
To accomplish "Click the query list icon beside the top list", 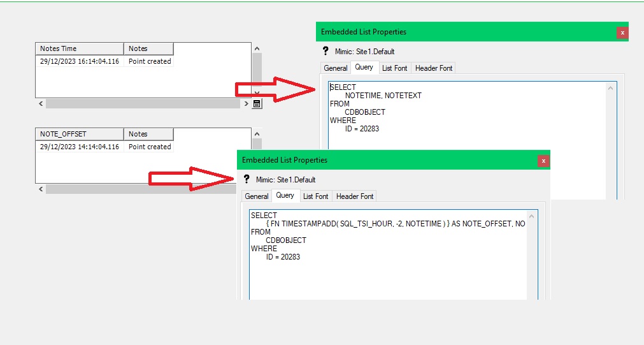I will (x=257, y=103).
